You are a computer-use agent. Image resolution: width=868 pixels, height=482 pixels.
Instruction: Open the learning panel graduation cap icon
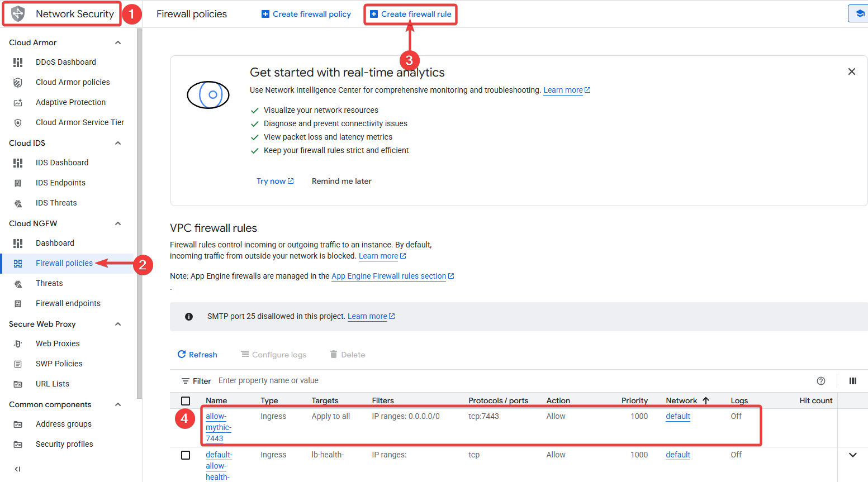(860, 13)
